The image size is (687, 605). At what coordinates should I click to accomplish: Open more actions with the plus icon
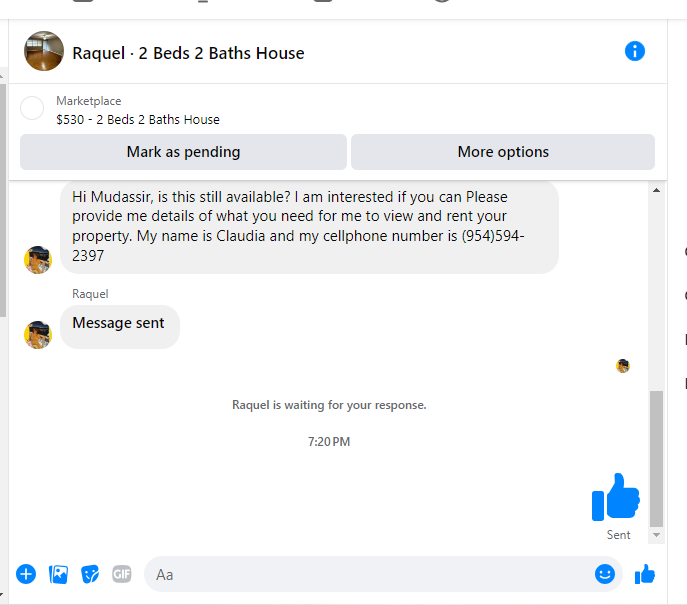coord(26,574)
